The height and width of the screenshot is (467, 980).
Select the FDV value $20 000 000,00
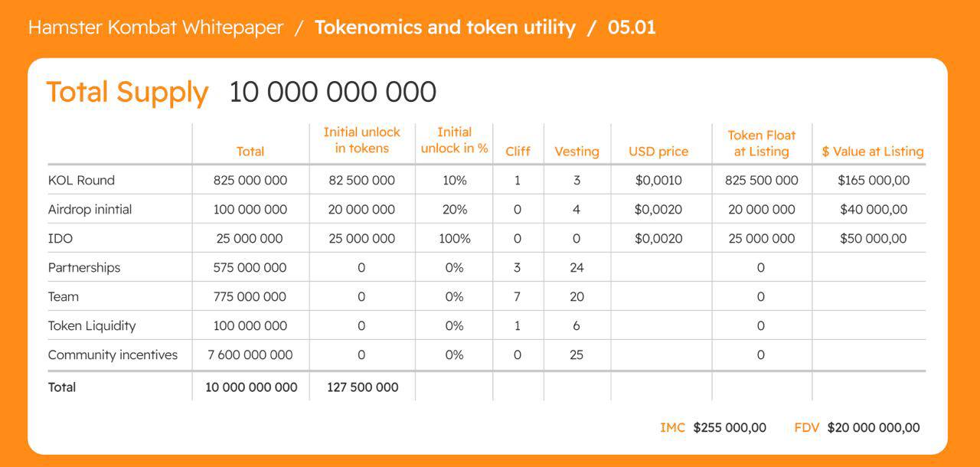click(874, 428)
